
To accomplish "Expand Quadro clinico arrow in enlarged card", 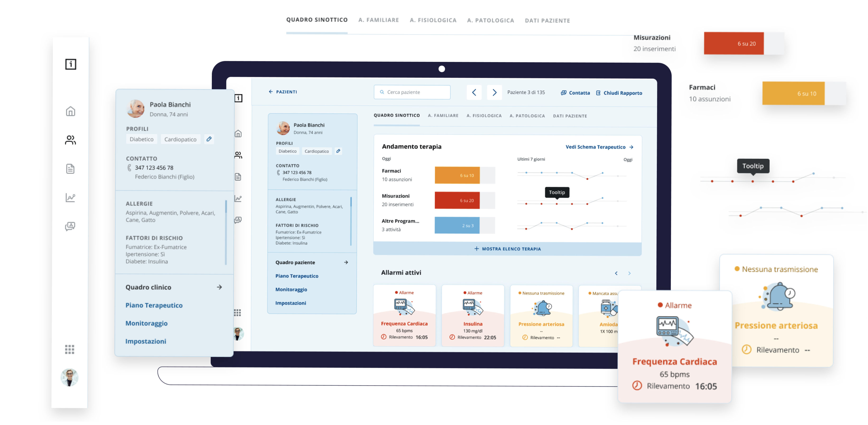I will pos(219,287).
